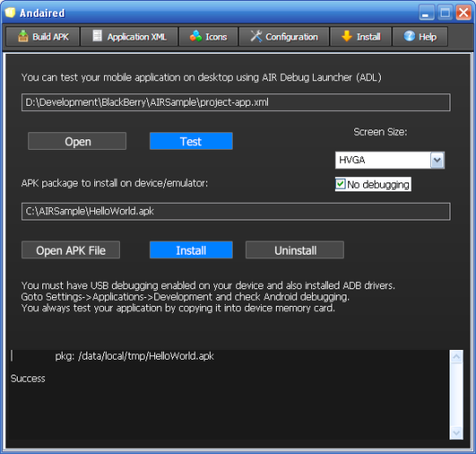476x454 pixels.
Task: Click the Application XML document icon
Action: click(x=97, y=35)
